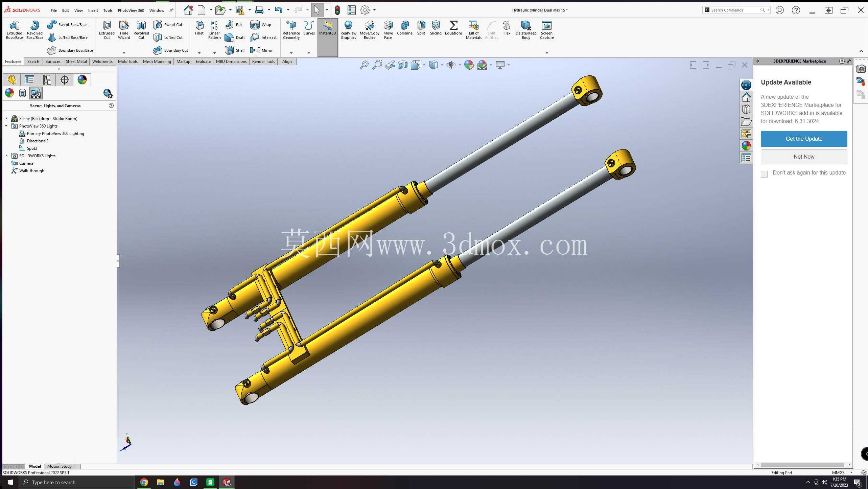
Task: Collapse the CommandManager ribbon
Action: click(861, 51)
